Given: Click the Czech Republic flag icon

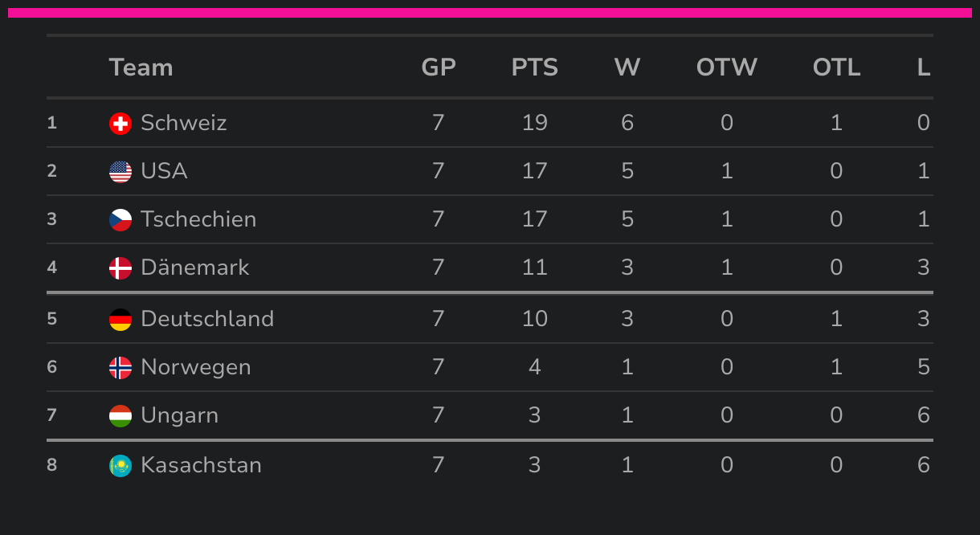Looking at the screenshot, I should pos(120,219).
